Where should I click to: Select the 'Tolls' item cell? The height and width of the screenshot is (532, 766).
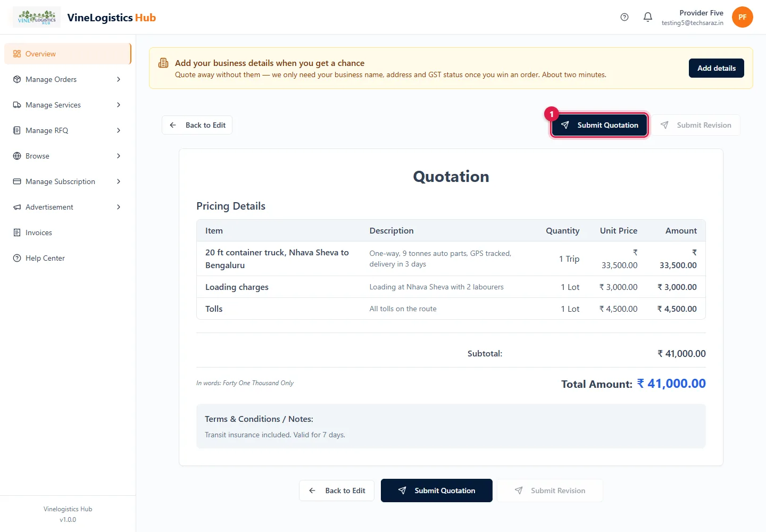click(x=214, y=309)
